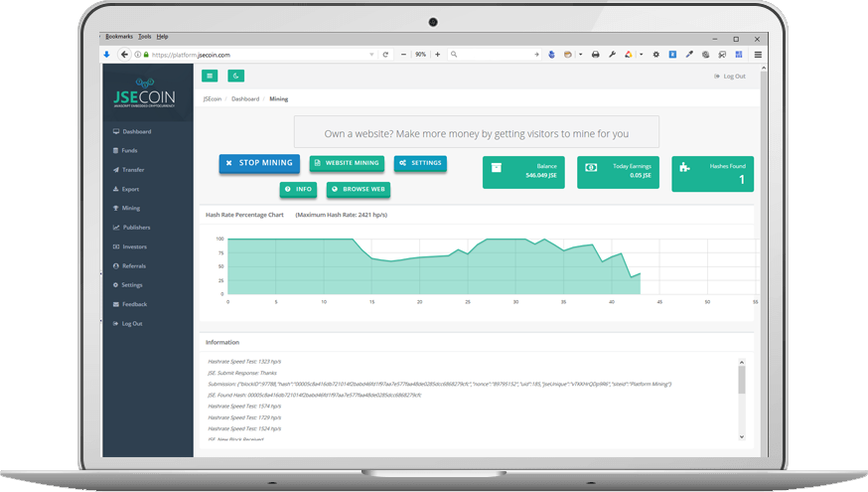Open Transfer in the sidebar
The height and width of the screenshot is (492, 868).
click(129, 170)
